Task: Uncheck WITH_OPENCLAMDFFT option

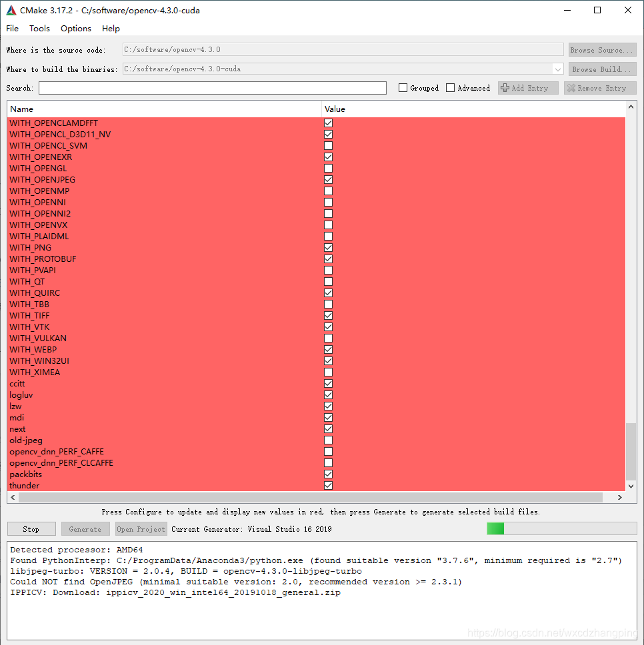Action: [x=329, y=123]
